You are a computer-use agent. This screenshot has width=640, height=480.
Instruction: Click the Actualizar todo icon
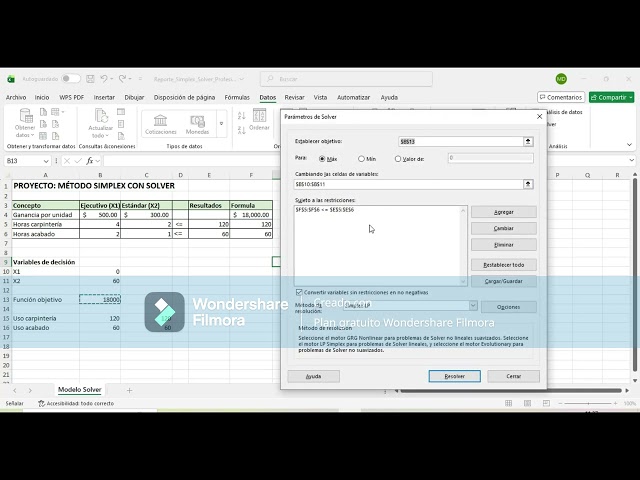pos(100,123)
